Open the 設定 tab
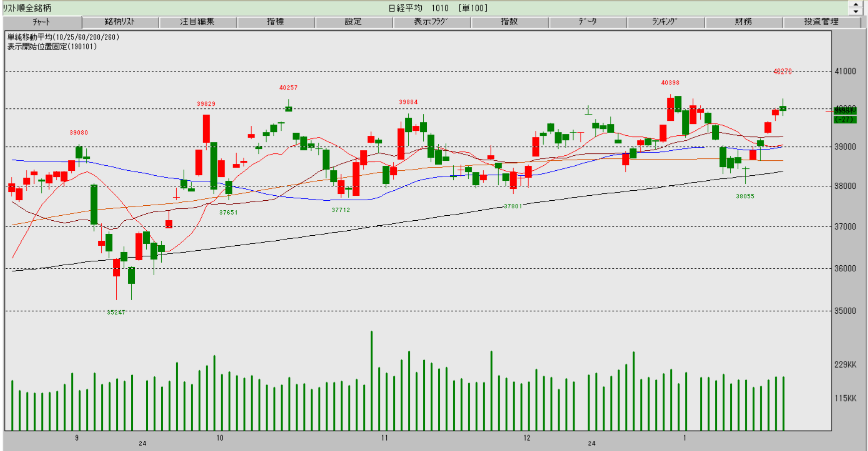The image size is (868, 451). (x=353, y=22)
